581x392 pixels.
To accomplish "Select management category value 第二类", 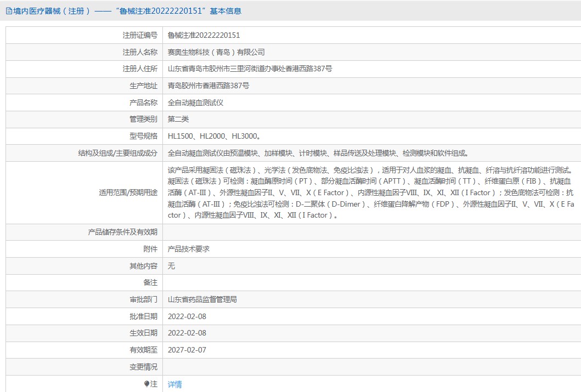I will point(178,119).
